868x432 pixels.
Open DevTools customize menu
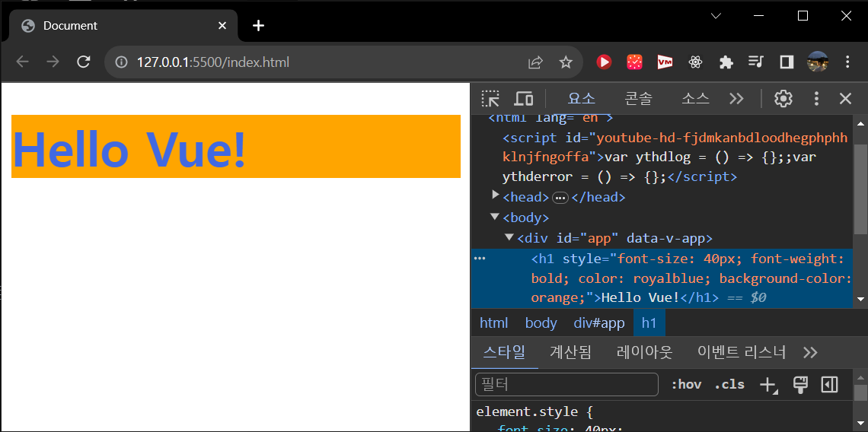point(816,98)
